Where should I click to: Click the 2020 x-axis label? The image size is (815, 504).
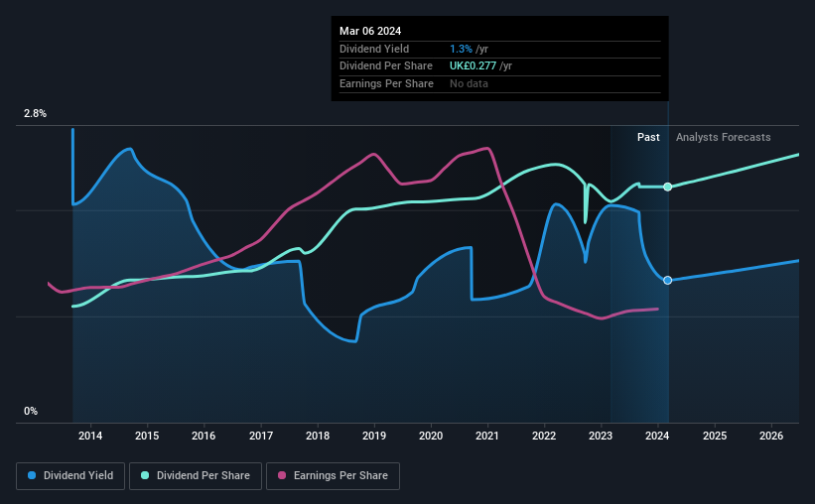[x=431, y=436]
